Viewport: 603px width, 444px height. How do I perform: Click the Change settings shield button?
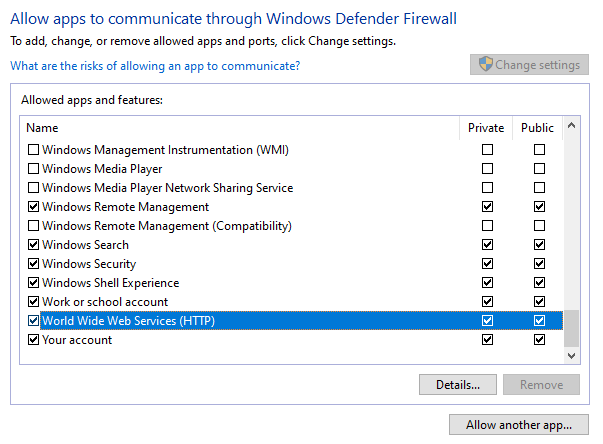[529, 65]
